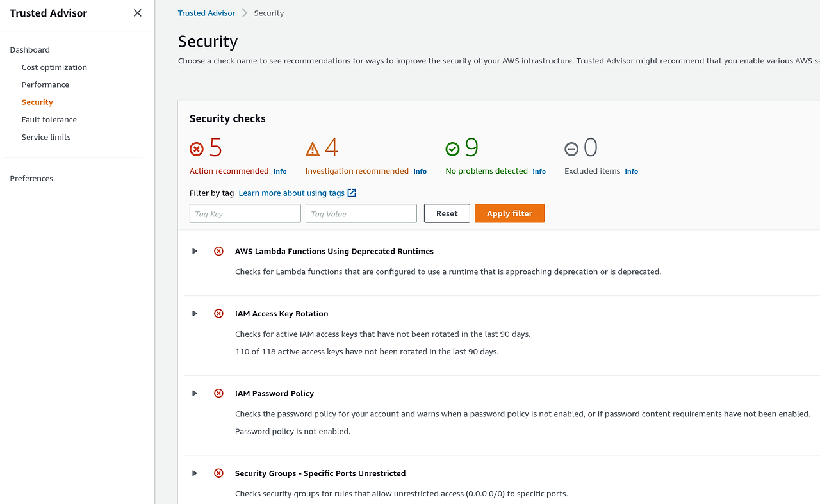Click error status icon for IAM Access Key Rotation
This screenshot has width=820, height=504.
[x=218, y=313]
